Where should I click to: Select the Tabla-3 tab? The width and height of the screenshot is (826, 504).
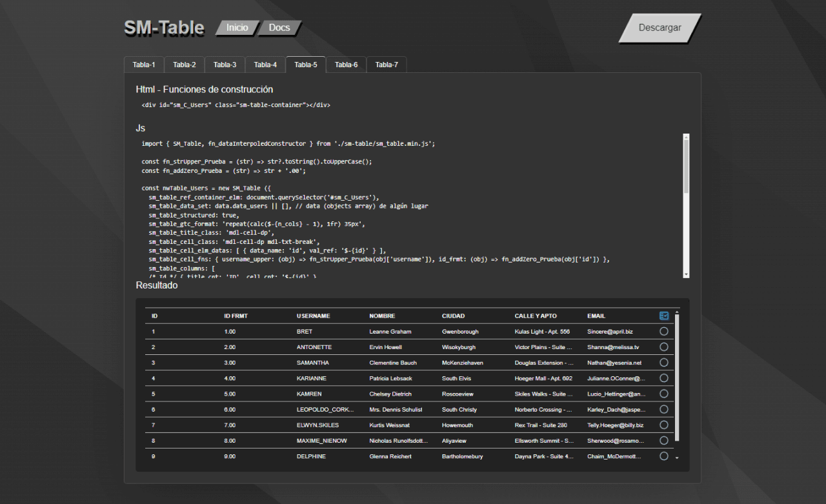pyautogui.click(x=224, y=65)
